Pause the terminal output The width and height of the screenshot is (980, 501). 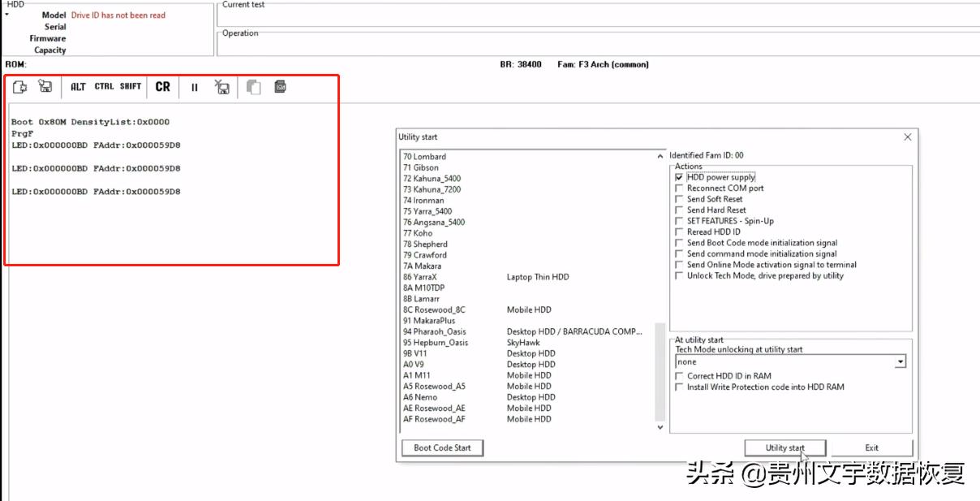coord(195,87)
